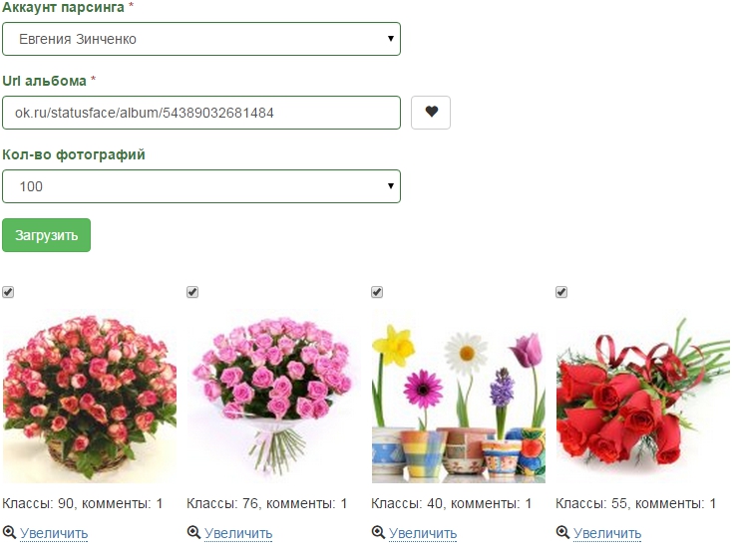Click magnifier icon under flower pots photo
Viewport: 732px width, 560px height.
(x=379, y=533)
